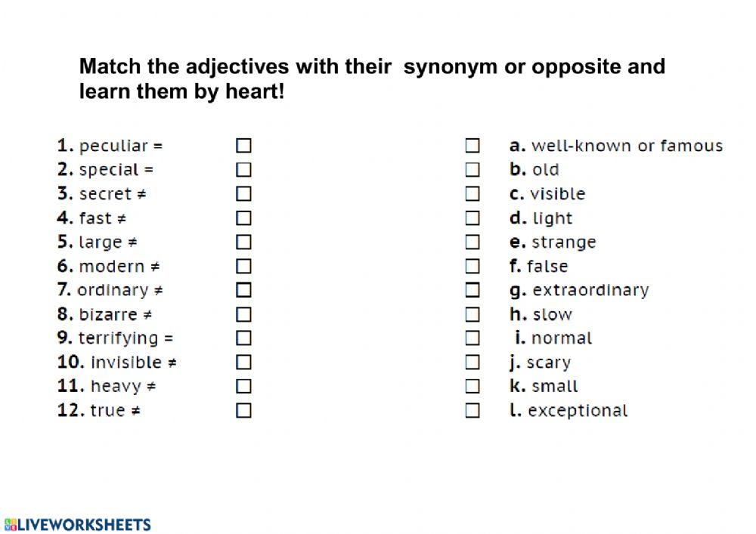The width and height of the screenshot is (756, 534).
Task: Select the box next to 'true ≠'
Action: click(x=243, y=411)
